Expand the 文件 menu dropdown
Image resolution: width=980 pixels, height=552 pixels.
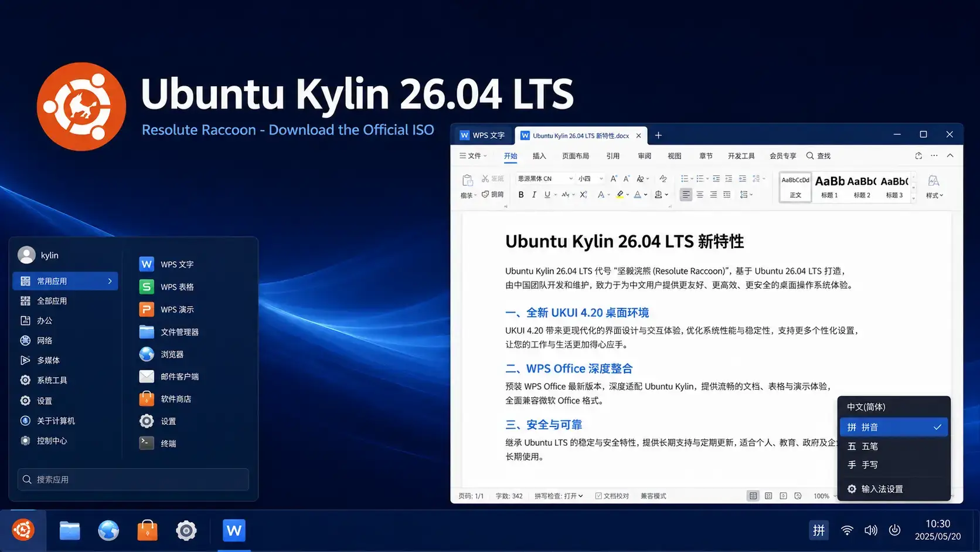[473, 156]
